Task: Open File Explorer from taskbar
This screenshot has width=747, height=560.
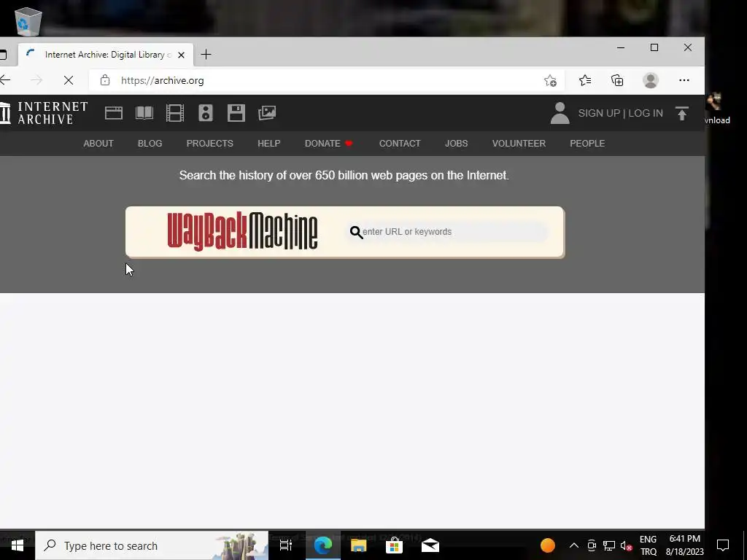Action: coord(358,545)
